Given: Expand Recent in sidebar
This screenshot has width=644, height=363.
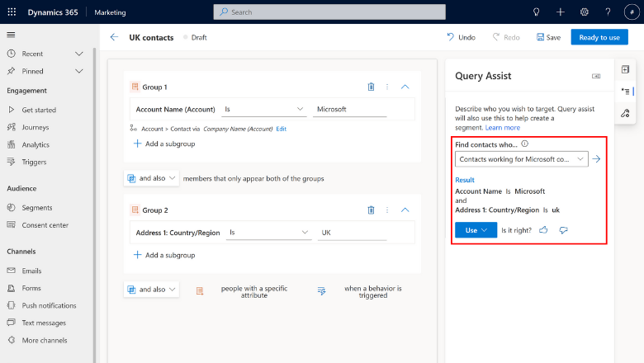Looking at the screenshot, I should pyautogui.click(x=79, y=54).
